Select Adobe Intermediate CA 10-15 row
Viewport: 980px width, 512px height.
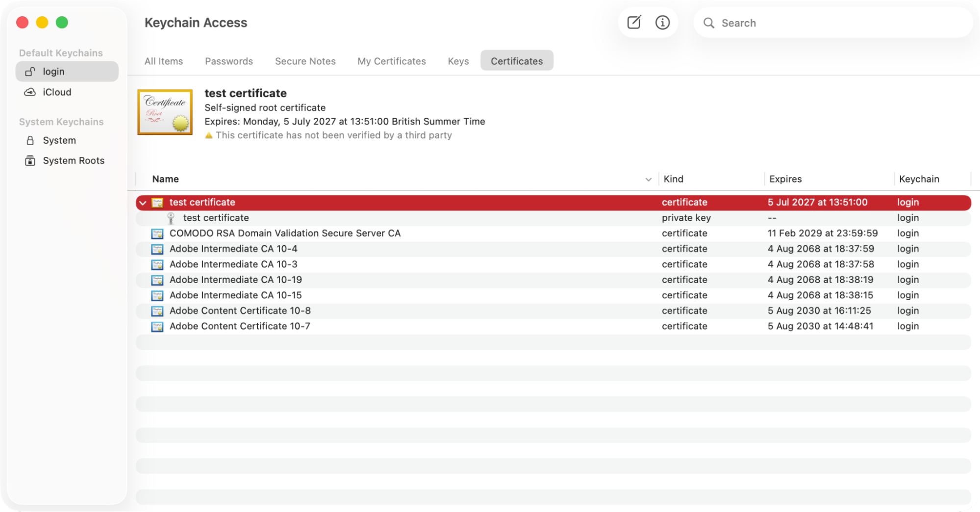click(553, 296)
